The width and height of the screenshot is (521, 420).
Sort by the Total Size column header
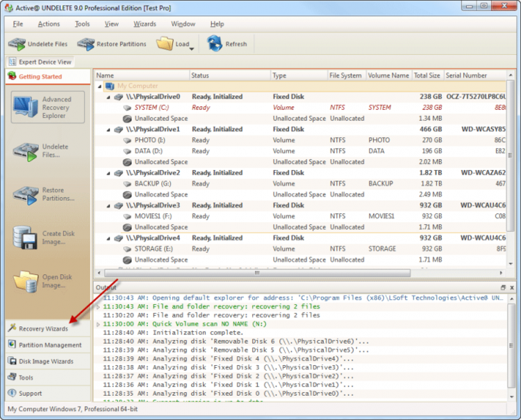click(x=427, y=75)
